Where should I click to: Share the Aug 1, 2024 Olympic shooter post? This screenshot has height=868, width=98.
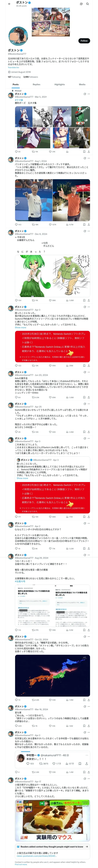click(89, 224)
